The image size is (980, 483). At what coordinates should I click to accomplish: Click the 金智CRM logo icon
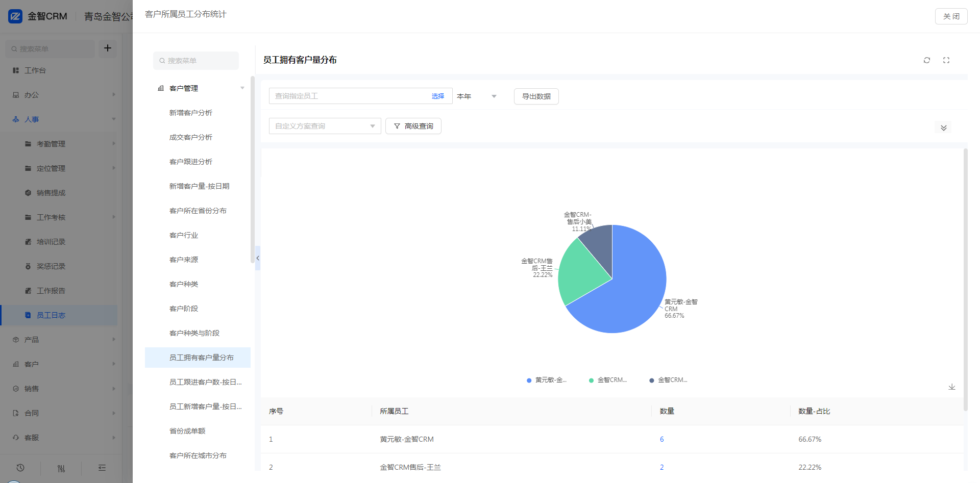click(15, 16)
